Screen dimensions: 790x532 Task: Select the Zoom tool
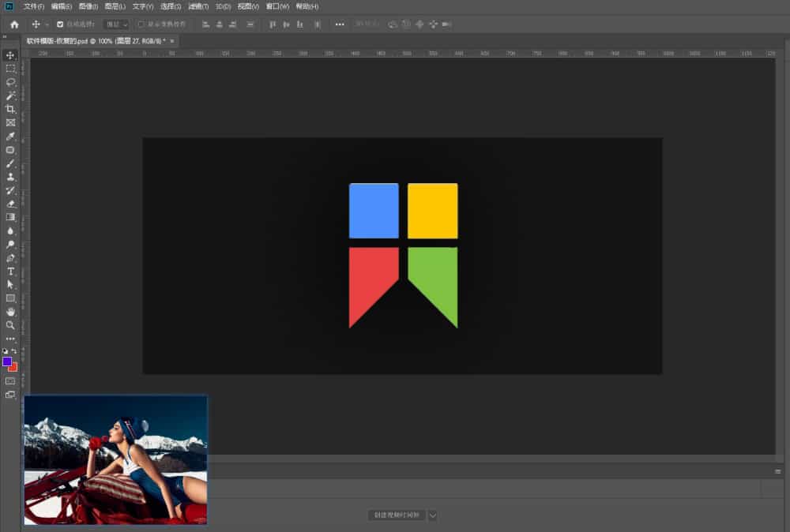[x=10, y=325]
